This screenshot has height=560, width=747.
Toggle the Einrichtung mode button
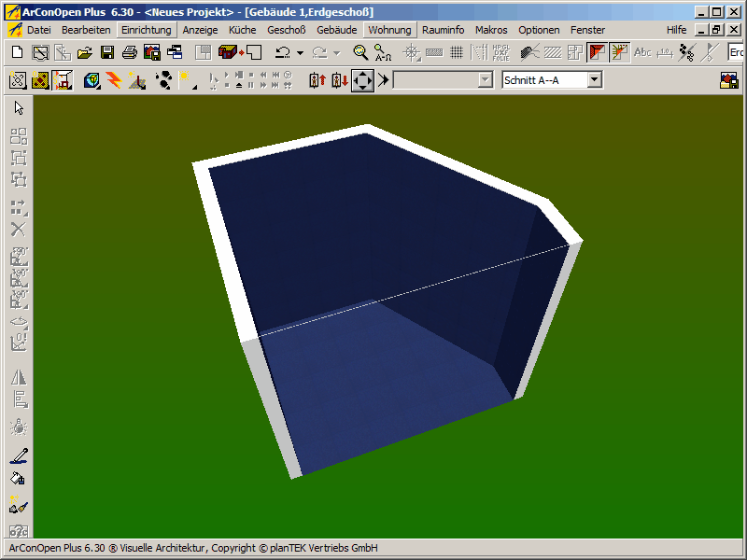[147, 30]
